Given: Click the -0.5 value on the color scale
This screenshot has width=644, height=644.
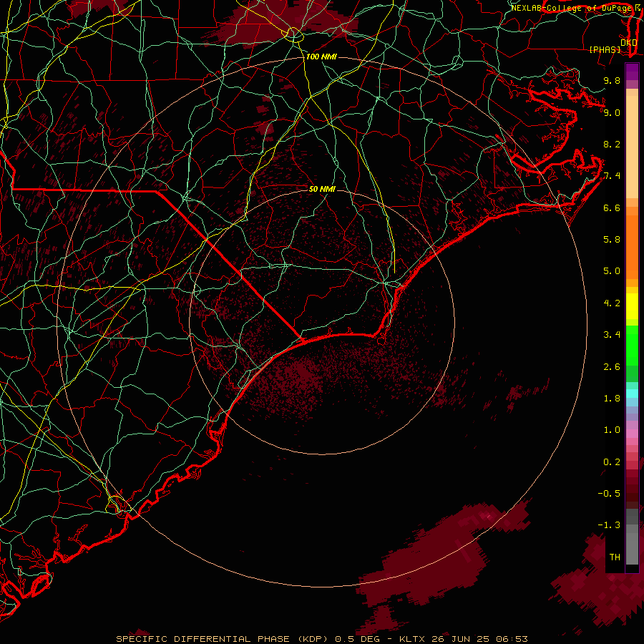Looking at the screenshot, I should click(x=609, y=494).
